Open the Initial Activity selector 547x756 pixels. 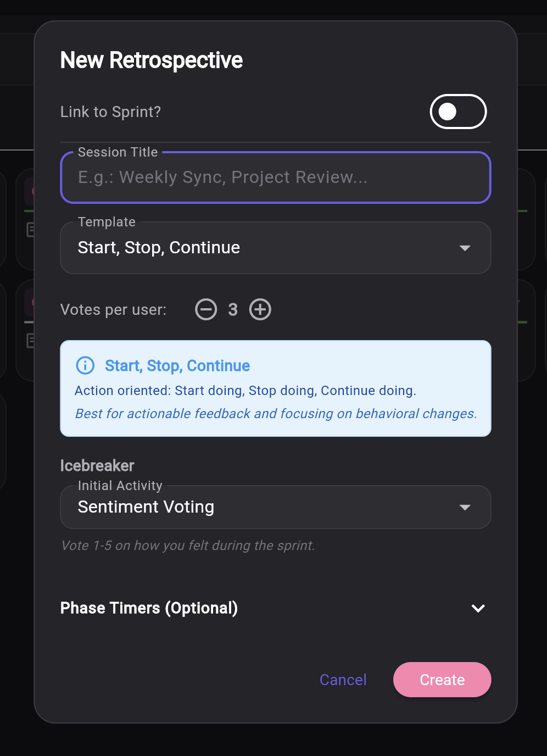(275, 507)
